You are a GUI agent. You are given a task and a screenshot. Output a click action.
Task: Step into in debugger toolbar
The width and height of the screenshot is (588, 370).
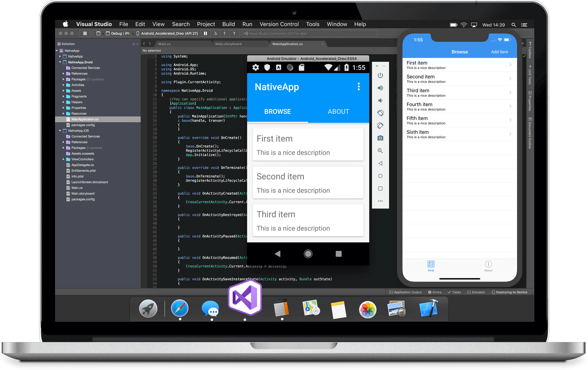click(224, 33)
